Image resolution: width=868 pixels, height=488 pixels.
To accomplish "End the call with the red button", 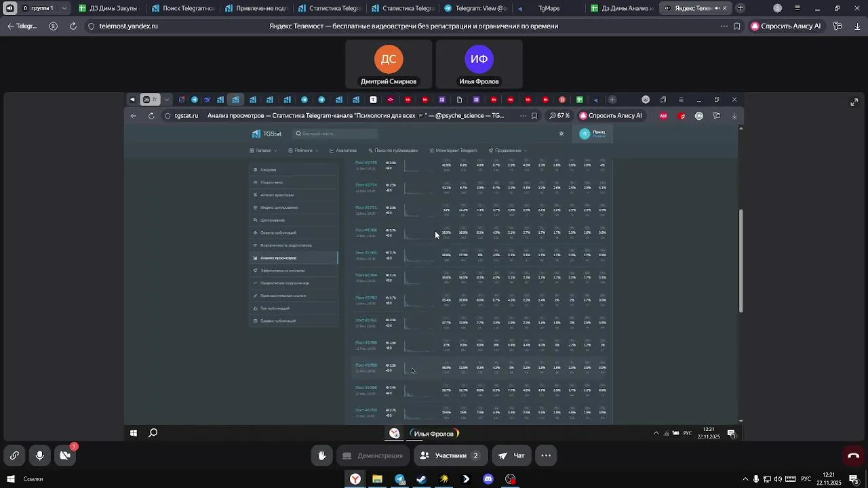I will (853, 455).
